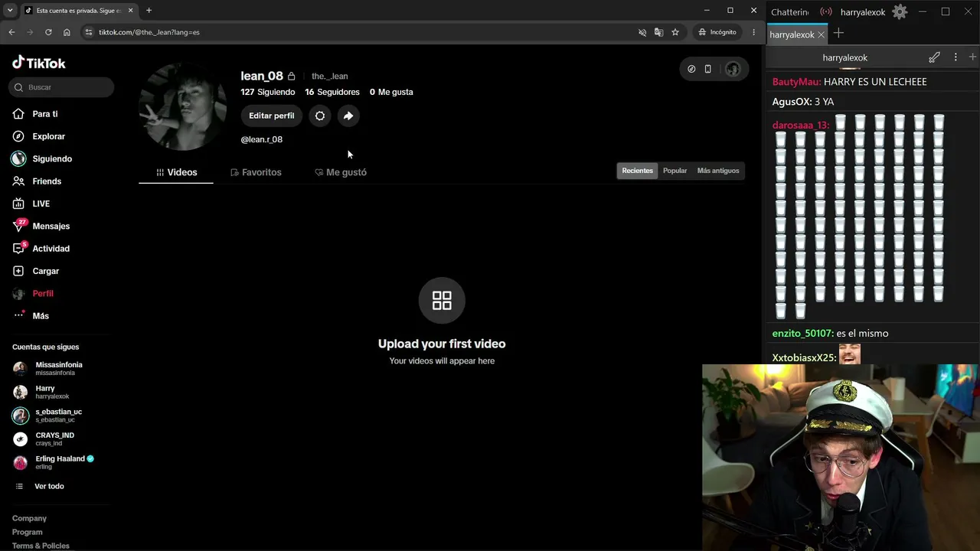This screenshot has width=980, height=551.
Task: Open the lean_08 profile picture
Action: (x=183, y=106)
